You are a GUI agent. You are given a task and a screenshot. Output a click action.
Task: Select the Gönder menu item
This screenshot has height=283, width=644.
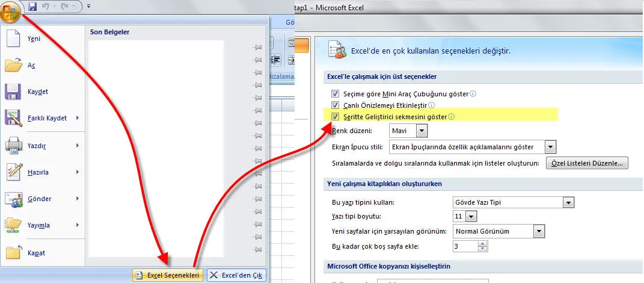coord(40,199)
